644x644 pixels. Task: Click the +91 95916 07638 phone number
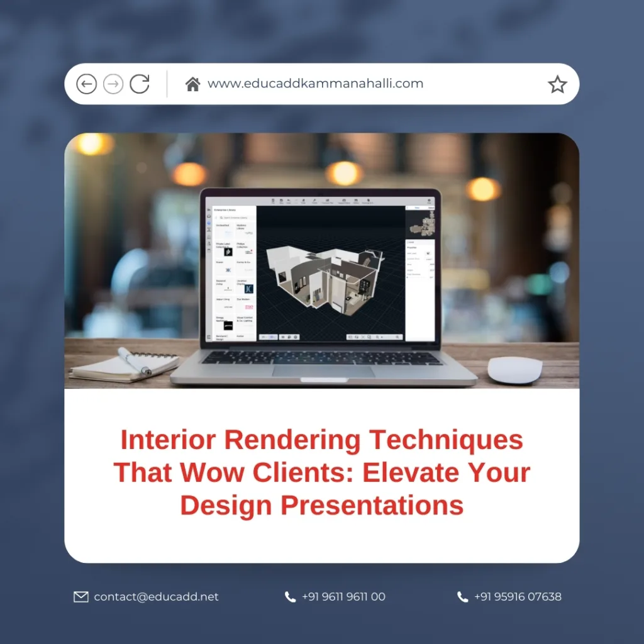(518, 597)
